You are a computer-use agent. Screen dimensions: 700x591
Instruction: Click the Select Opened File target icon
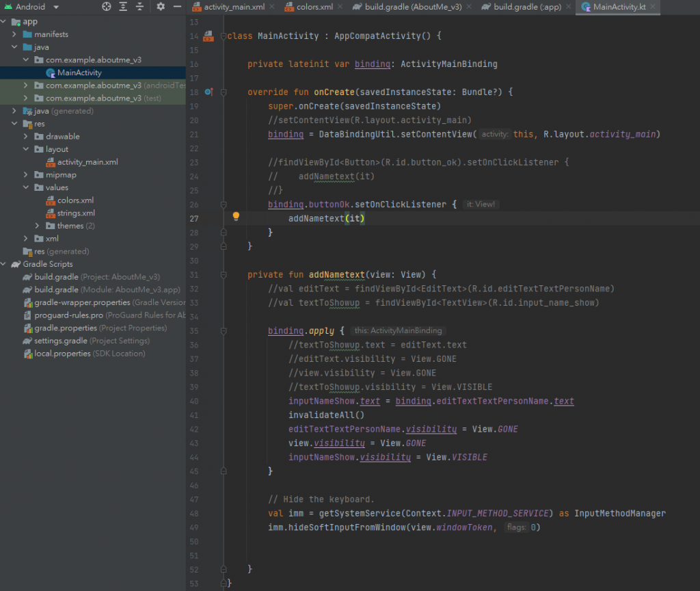pyautogui.click(x=107, y=7)
